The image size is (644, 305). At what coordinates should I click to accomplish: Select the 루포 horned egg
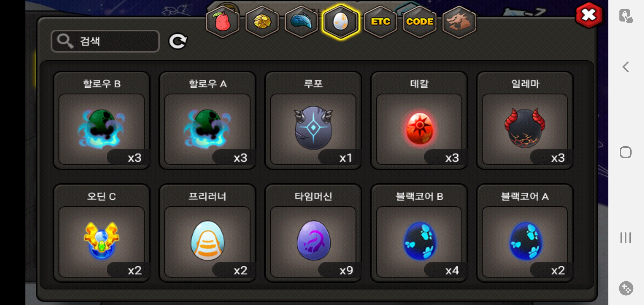[x=313, y=120]
